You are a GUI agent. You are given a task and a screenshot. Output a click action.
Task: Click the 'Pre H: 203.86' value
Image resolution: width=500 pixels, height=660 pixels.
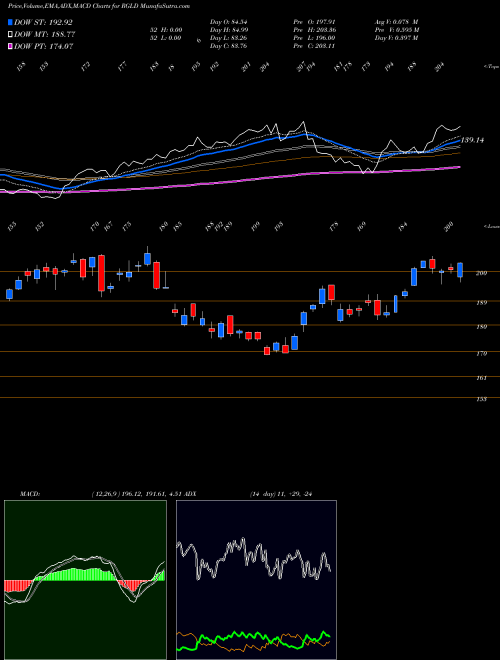coord(314,30)
